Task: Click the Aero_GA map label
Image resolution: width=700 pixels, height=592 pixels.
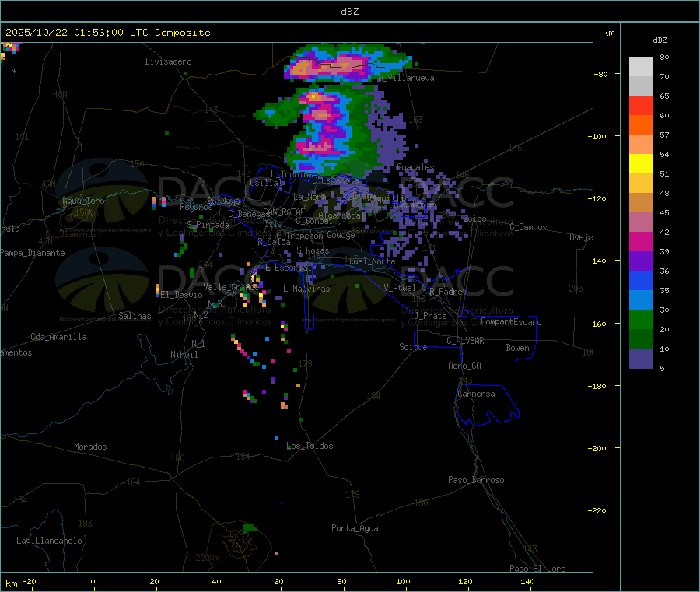Action: (465, 366)
